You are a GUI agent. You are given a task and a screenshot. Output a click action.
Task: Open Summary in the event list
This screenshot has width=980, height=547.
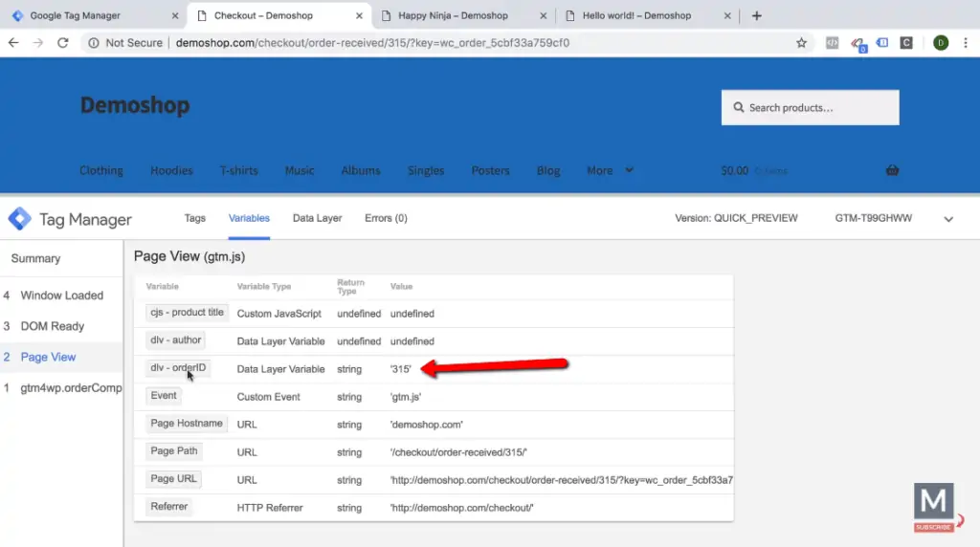35,258
